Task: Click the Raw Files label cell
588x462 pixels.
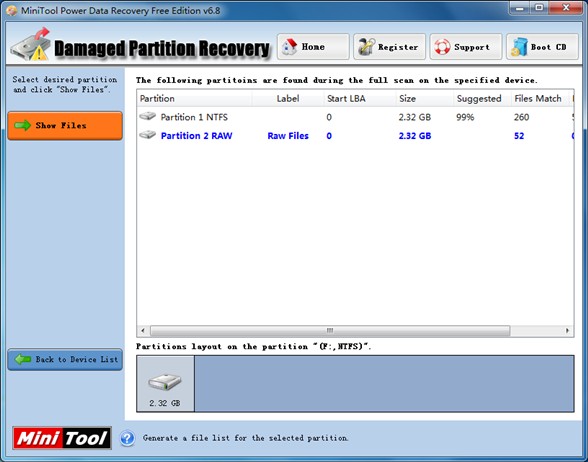Action: [288, 136]
